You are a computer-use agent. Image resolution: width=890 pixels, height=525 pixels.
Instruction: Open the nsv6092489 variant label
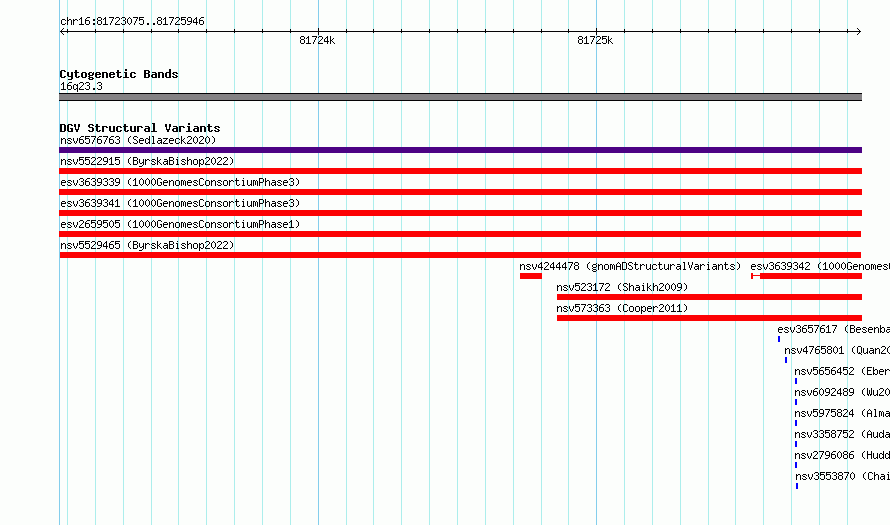coord(842,392)
